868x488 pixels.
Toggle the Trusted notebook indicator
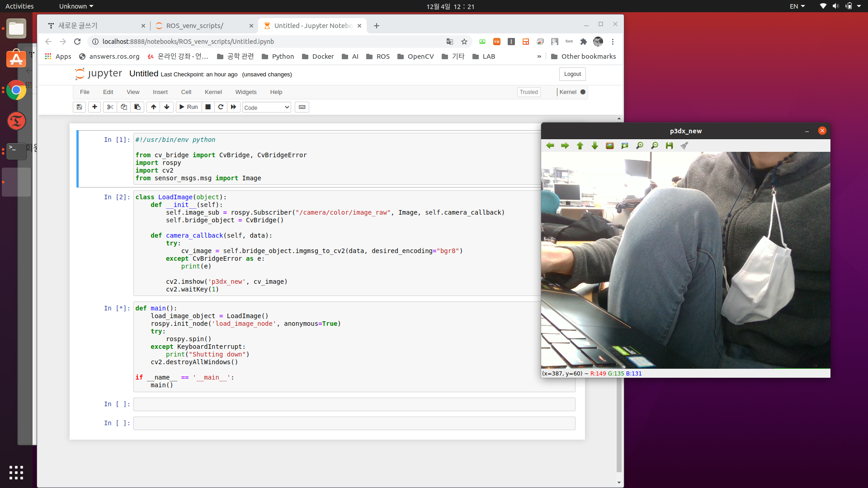[528, 92]
